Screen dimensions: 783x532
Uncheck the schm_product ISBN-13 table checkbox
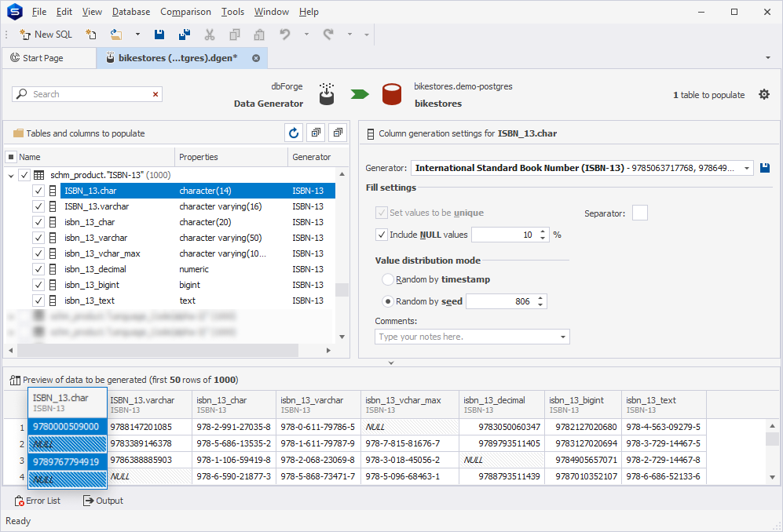point(24,175)
